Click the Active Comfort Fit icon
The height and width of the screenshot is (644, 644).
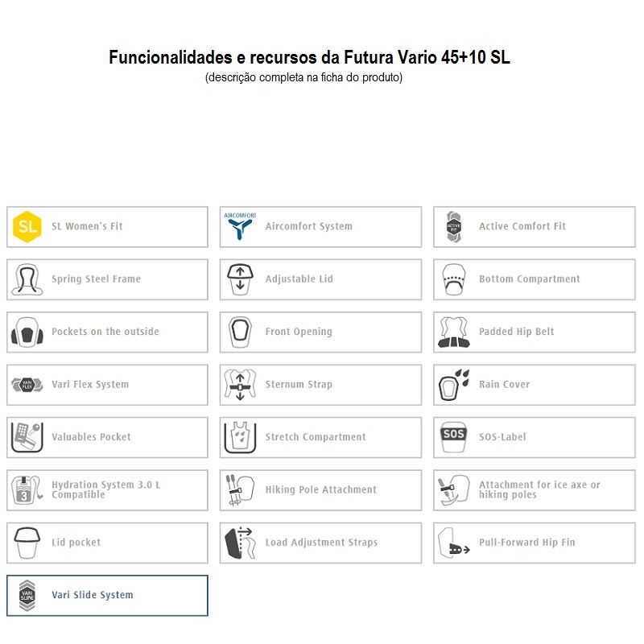pyautogui.click(x=454, y=227)
